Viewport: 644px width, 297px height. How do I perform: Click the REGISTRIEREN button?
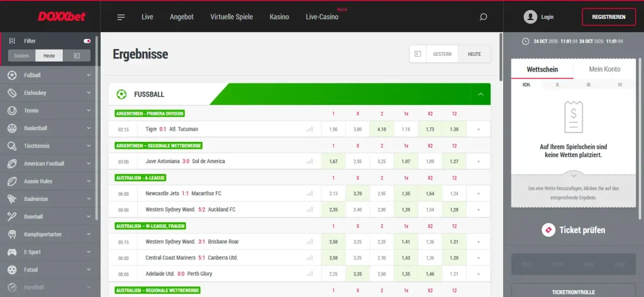(609, 17)
